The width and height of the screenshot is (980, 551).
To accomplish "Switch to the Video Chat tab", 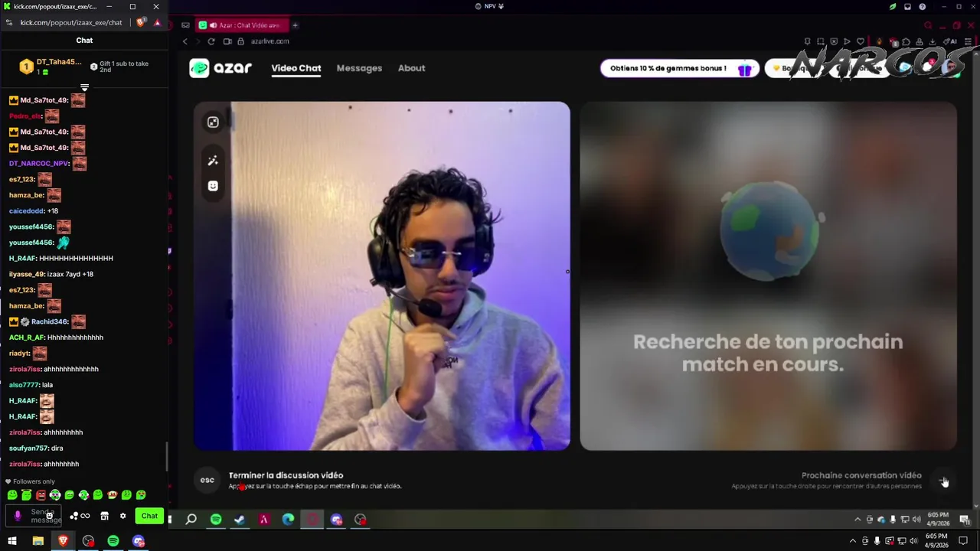I will click(x=296, y=68).
